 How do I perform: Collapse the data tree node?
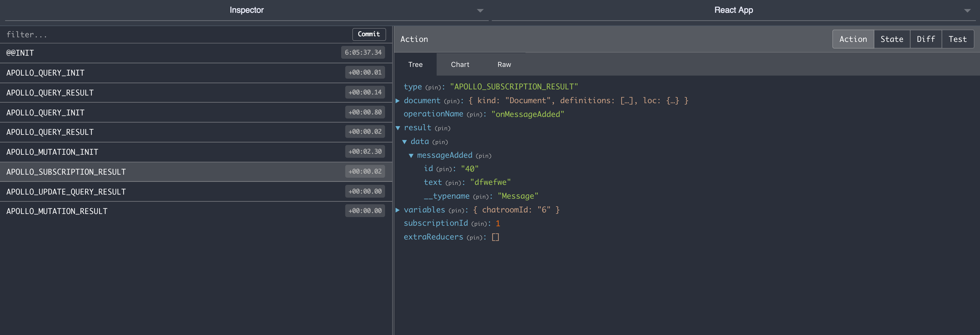point(404,142)
